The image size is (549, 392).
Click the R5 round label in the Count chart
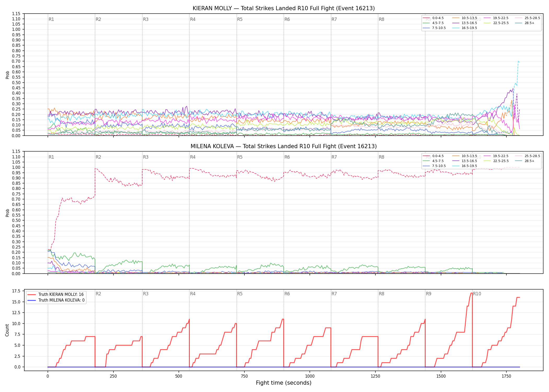240,294
